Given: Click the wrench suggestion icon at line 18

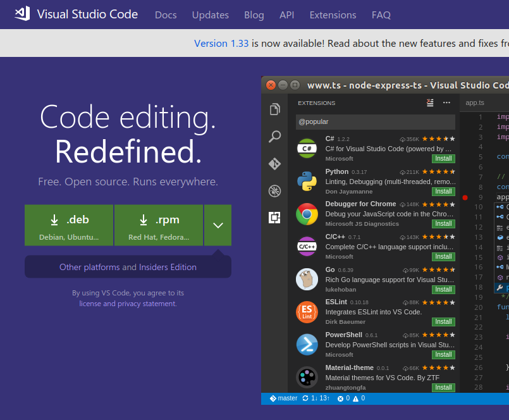Looking at the screenshot, I should point(500,287).
